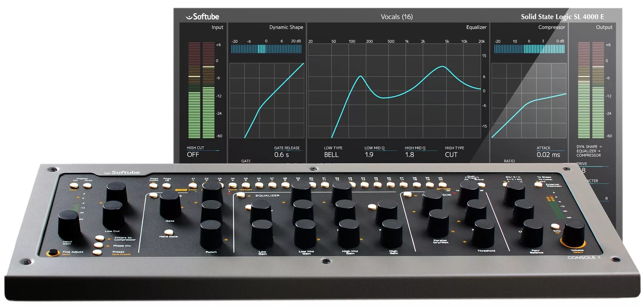Click the Softube logo in the plugin header

pos(203,17)
